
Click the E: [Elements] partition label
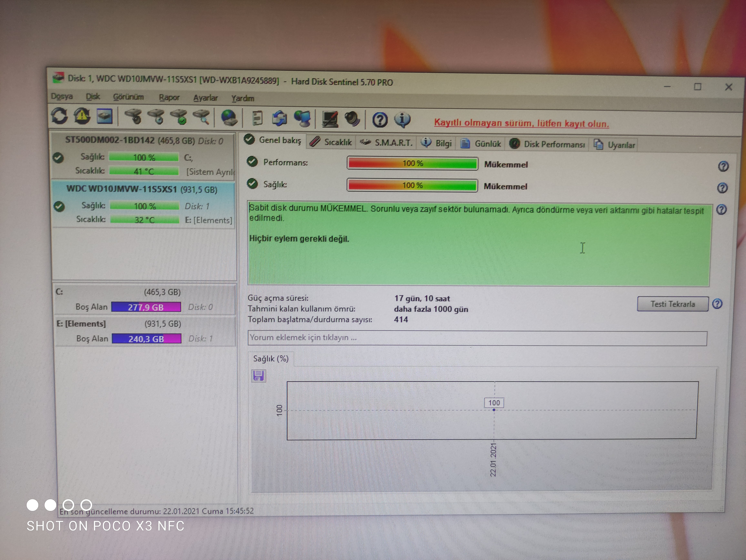[81, 324]
